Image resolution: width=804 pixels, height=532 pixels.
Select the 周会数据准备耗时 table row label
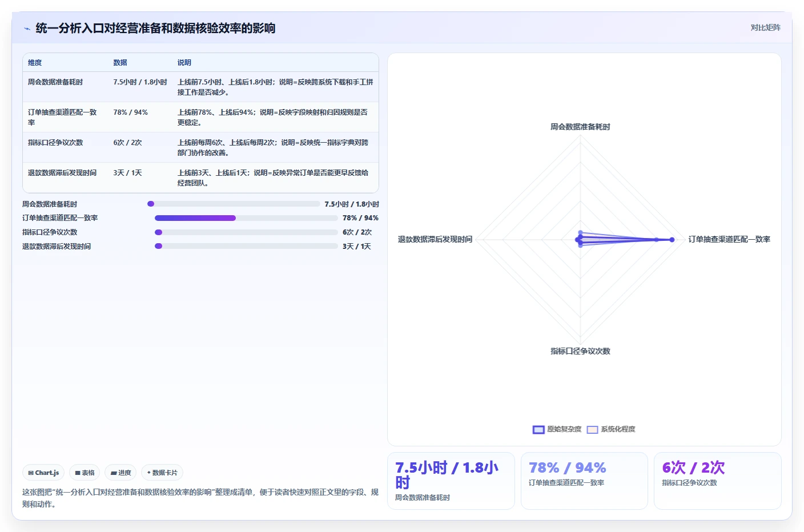[x=55, y=82]
